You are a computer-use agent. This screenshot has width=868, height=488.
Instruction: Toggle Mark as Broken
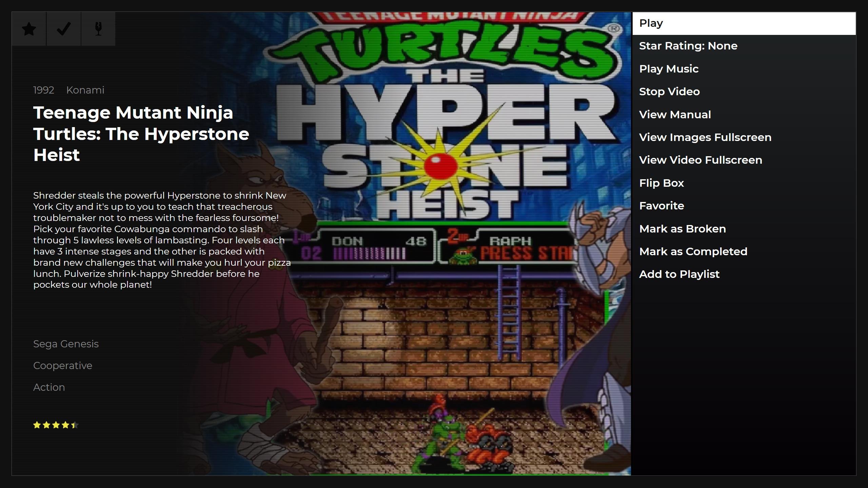coord(744,229)
